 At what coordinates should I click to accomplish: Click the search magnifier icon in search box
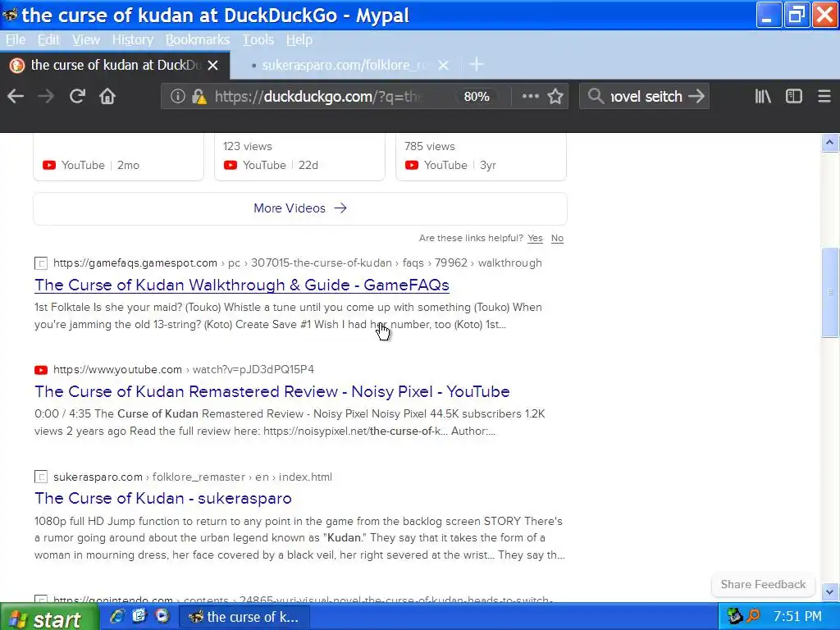pyautogui.click(x=596, y=97)
